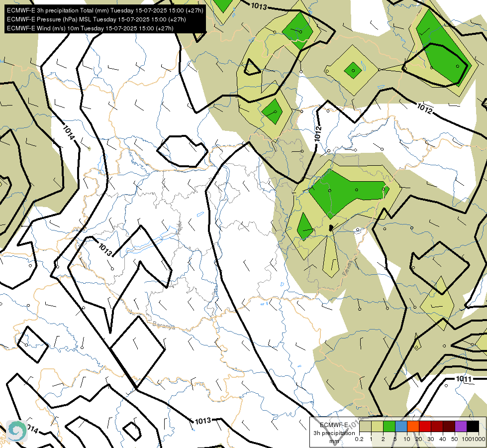The height and width of the screenshot is (448, 487).
Task: Click the swirl logo icon
Action: 17,431
